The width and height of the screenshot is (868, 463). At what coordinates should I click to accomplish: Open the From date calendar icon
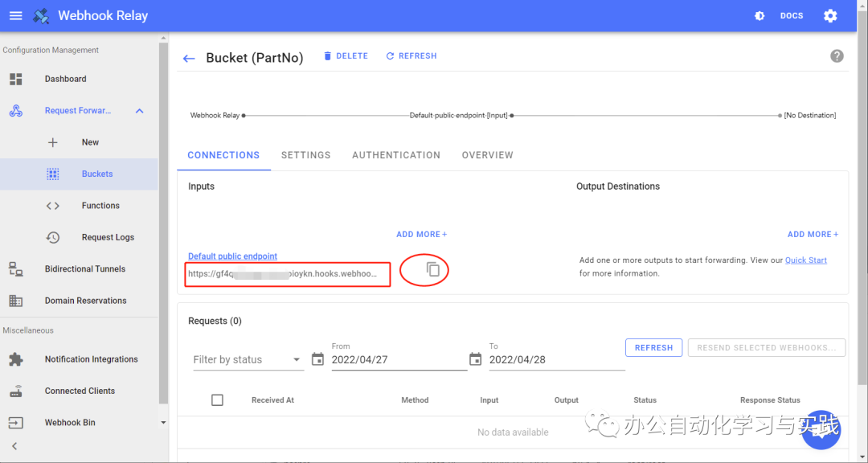[317, 359]
